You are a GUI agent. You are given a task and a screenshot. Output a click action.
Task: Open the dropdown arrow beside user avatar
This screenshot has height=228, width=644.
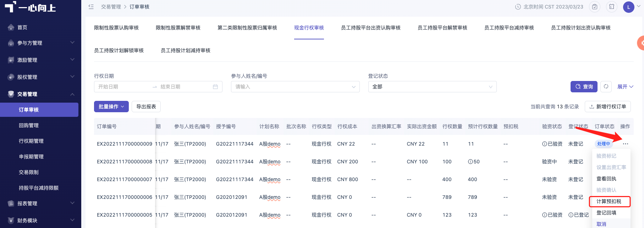(639, 6)
